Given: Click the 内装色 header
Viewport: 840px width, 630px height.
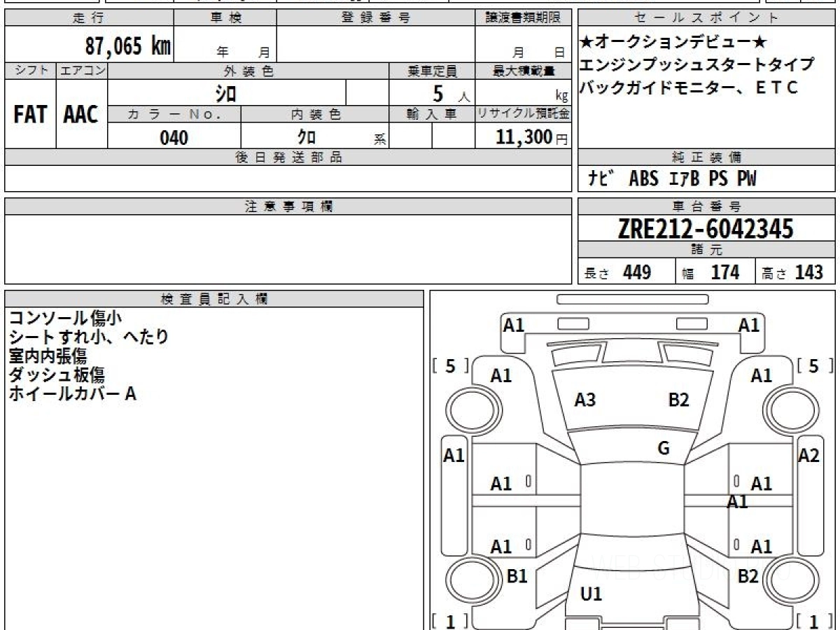Looking at the screenshot, I should (x=315, y=114).
